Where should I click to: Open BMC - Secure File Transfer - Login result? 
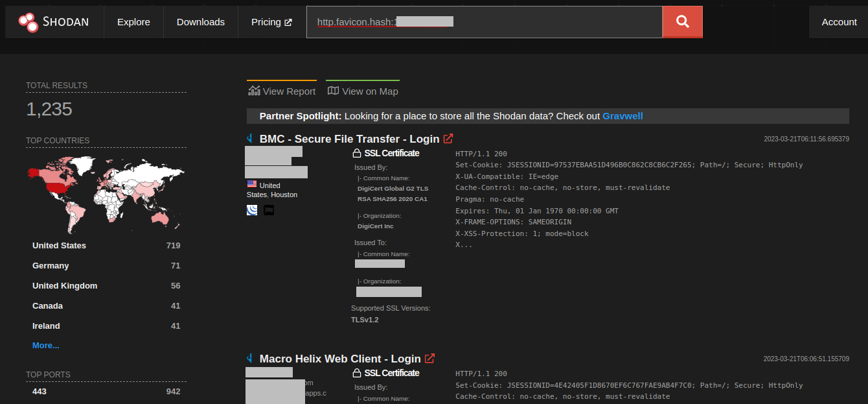pyautogui.click(x=349, y=139)
